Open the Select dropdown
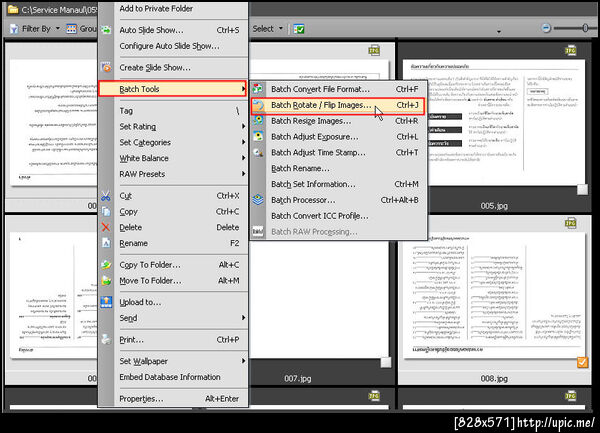This screenshot has width=600, height=433. 281,29
